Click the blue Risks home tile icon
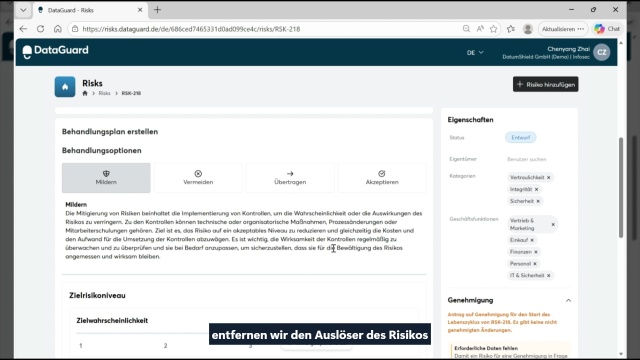Viewport: 640px width, 360px height. (x=65, y=87)
